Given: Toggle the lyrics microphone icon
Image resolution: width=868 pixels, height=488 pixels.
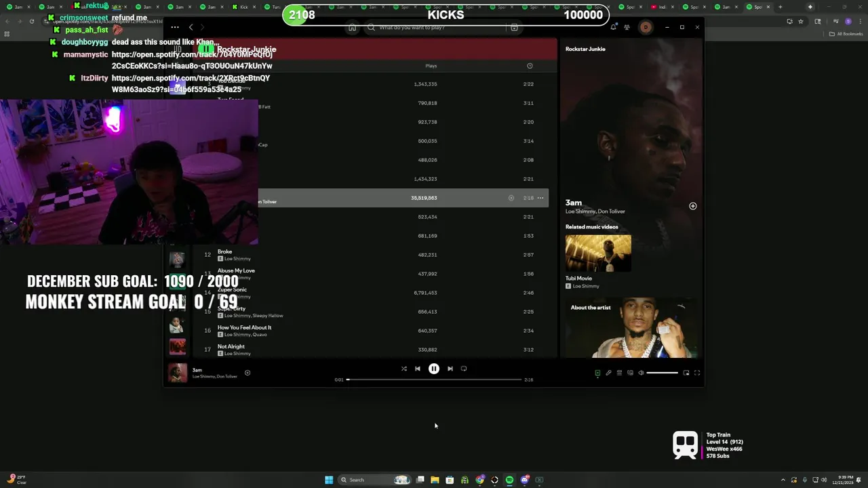Looking at the screenshot, I should pyautogui.click(x=608, y=373).
